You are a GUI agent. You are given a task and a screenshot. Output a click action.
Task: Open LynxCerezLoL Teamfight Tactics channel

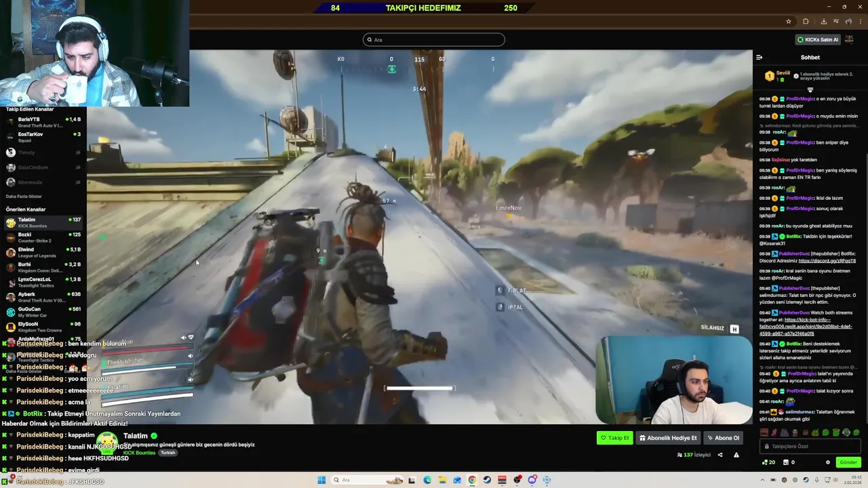click(x=43, y=282)
